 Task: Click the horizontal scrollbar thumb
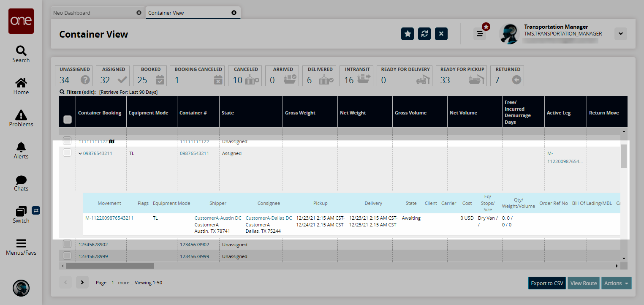tap(110, 266)
